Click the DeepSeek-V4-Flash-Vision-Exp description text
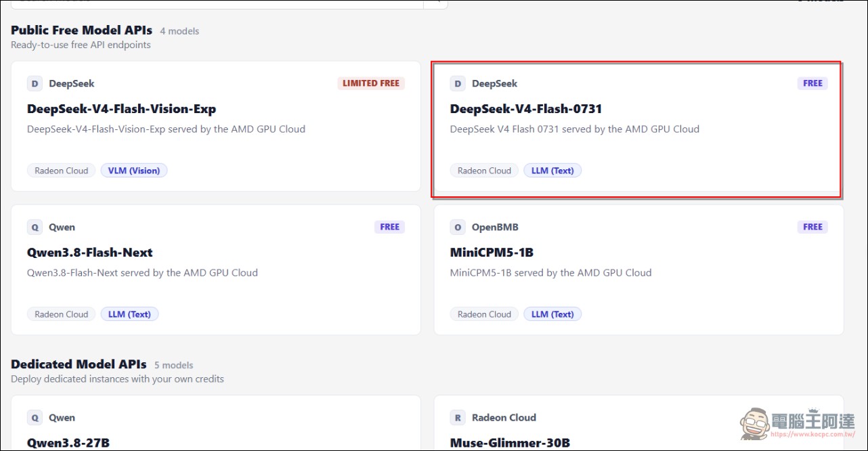 pos(166,129)
